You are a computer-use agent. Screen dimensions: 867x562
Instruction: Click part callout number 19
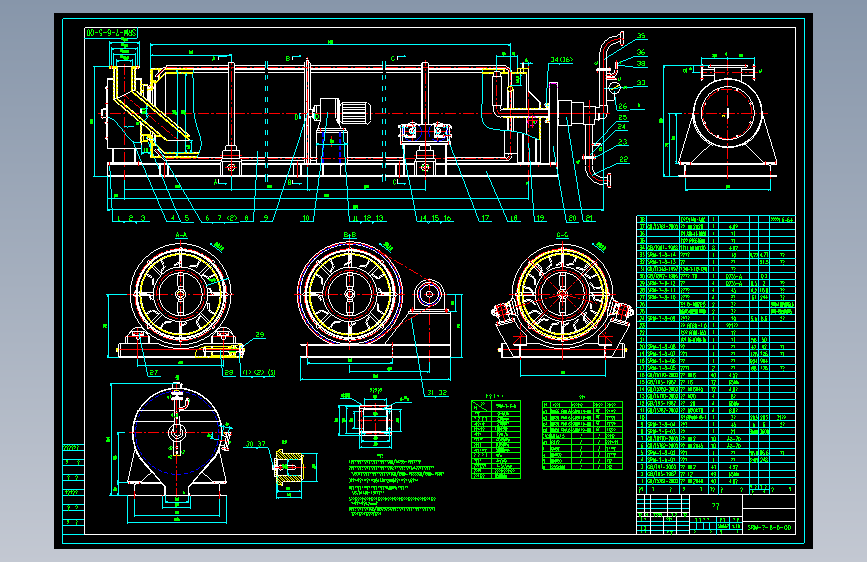(540, 218)
